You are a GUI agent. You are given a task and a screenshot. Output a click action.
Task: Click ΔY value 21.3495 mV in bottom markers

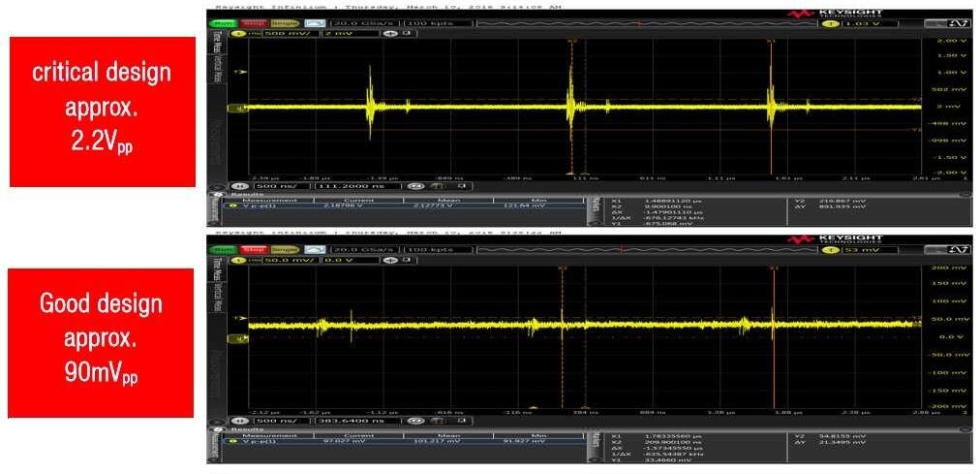(841, 441)
